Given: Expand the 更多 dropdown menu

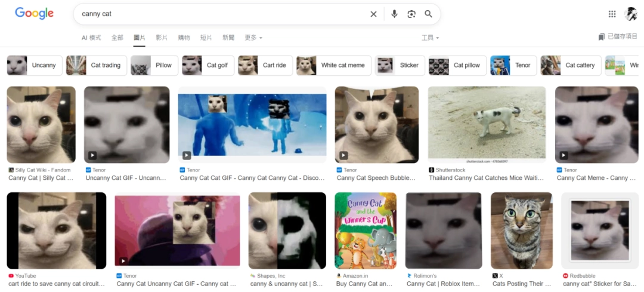Looking at the screenshot, I should (x=253, y=38).
